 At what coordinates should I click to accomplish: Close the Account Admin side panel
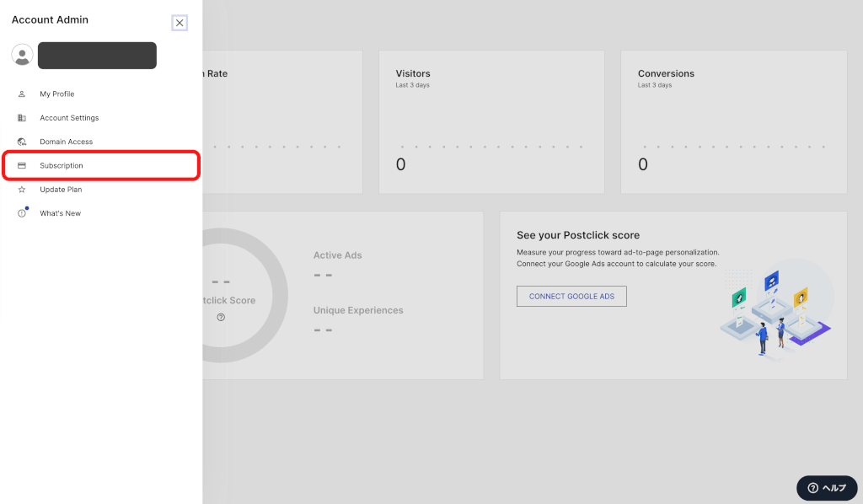point(180,23)
